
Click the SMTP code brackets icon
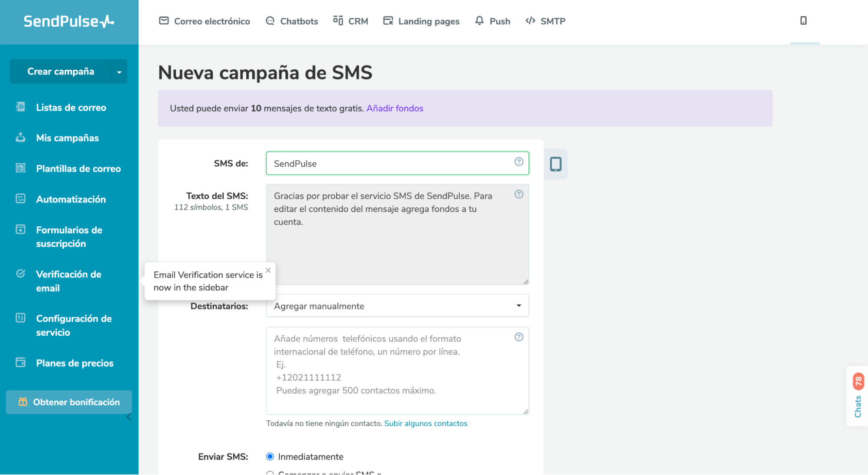[530, 21]
